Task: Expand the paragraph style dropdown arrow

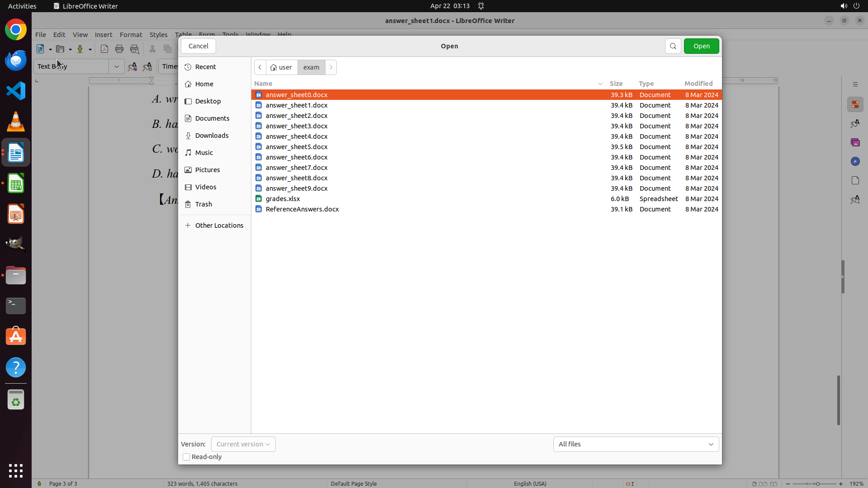Action: (x=117, y=66)
